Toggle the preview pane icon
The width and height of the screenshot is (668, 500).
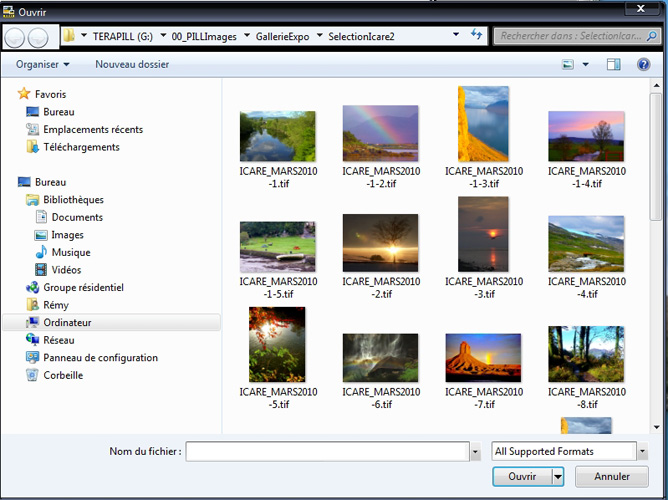point(614,65)
